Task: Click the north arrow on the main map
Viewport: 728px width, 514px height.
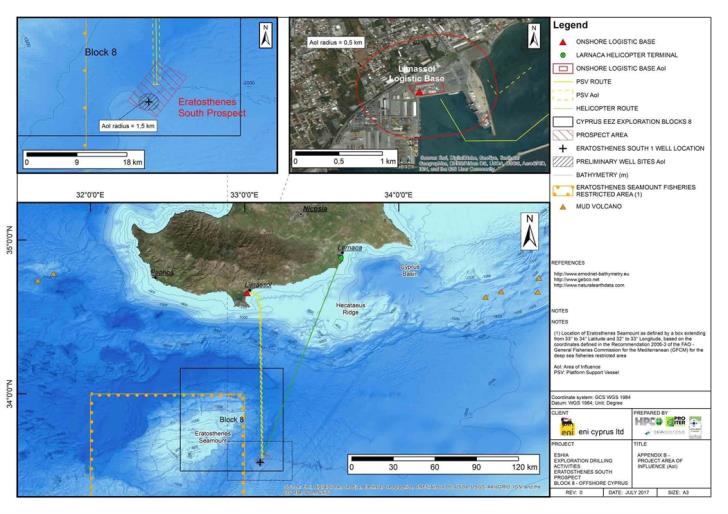Action: pyautogui.click(x=527, y=236)
